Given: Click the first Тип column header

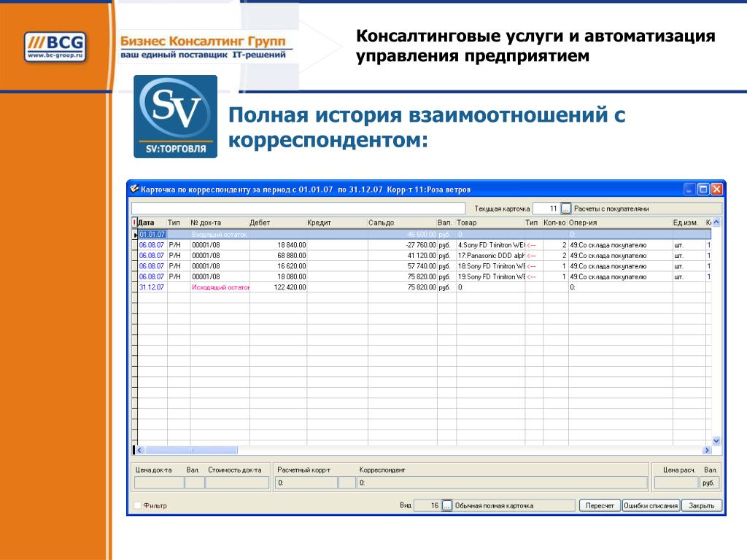Looking at the screenshot, I should (x=178, y=222).
